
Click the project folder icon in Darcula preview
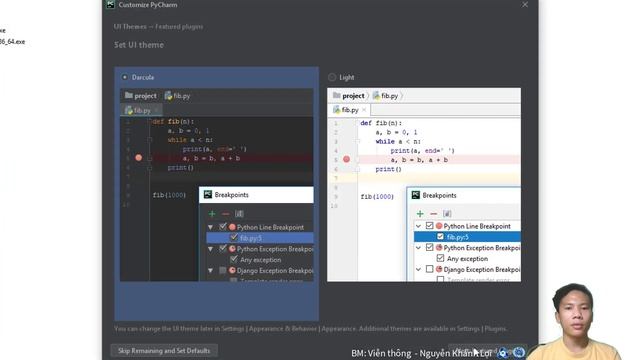tap(129, 96)
